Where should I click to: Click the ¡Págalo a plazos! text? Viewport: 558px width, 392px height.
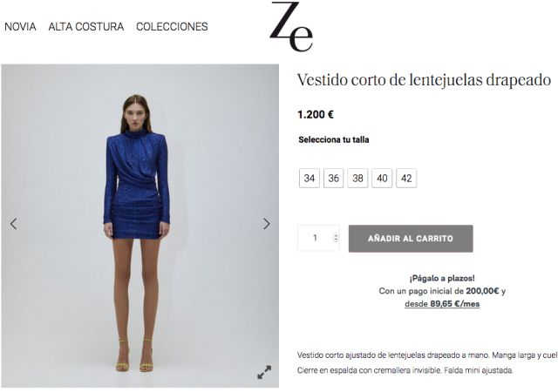(442, 278)
